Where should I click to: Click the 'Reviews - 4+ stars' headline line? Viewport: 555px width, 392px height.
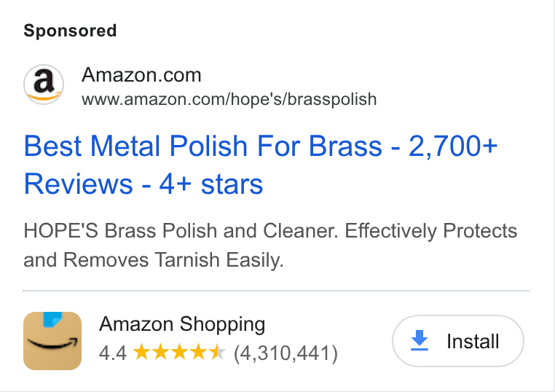(x=143, y=184)
